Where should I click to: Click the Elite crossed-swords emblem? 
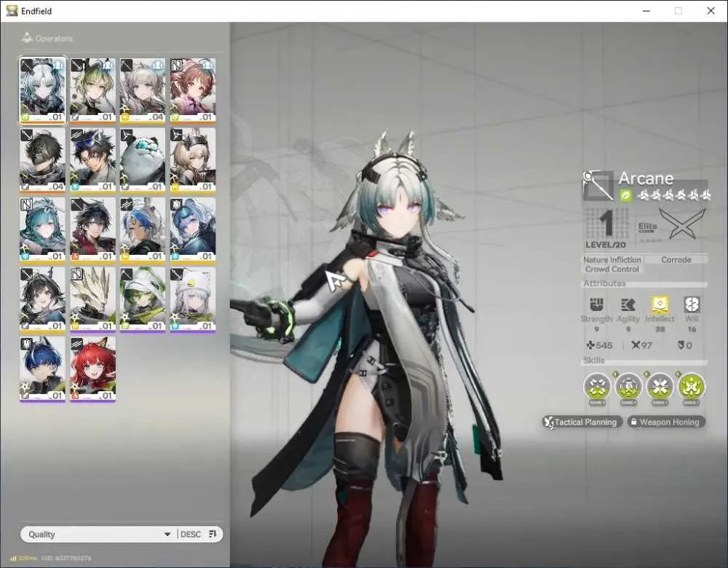coord(682,224)
